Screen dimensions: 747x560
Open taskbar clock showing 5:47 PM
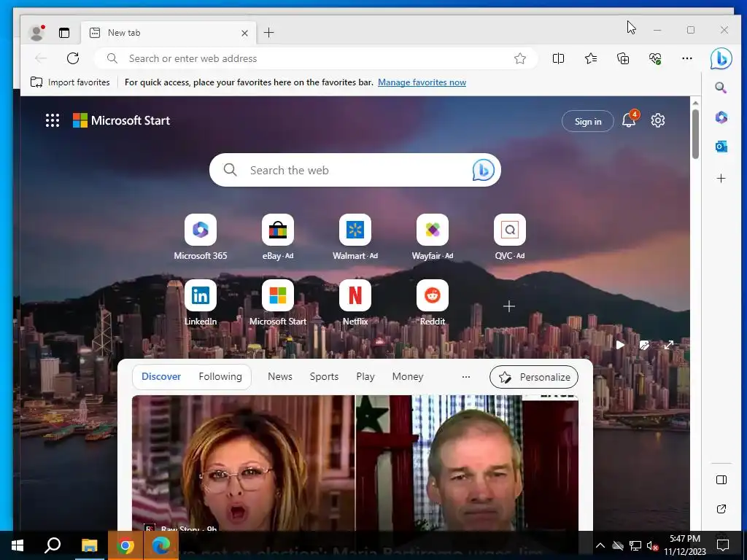[x=684, y=545]
